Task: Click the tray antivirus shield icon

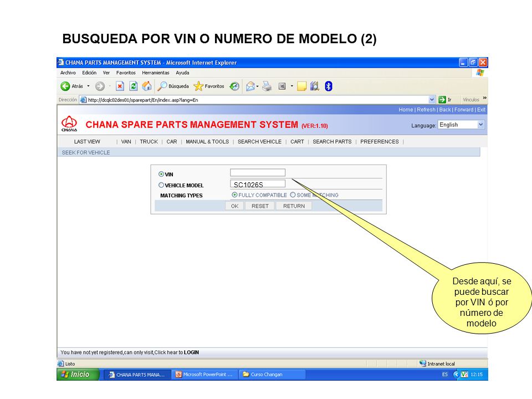Action: 464,374
